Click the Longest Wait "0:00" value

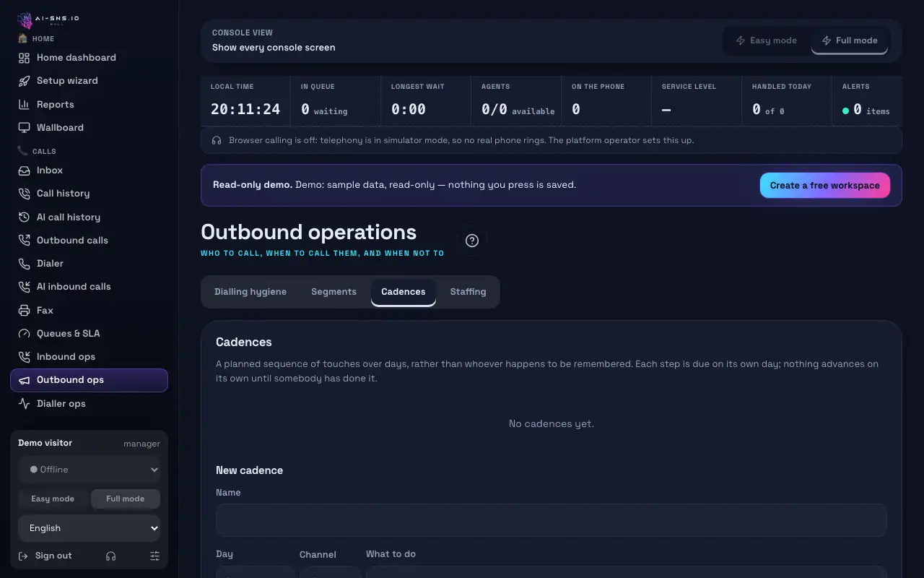click(x=409, y=110)
